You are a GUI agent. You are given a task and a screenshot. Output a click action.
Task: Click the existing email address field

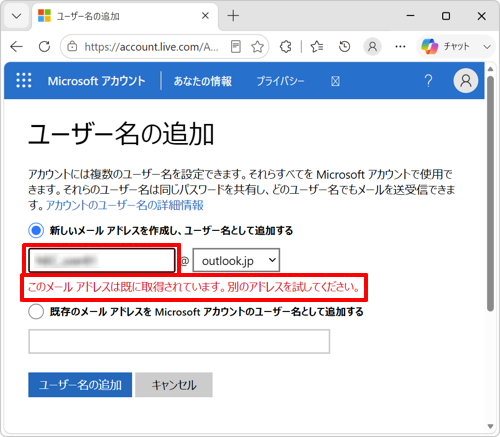point(179,341)
